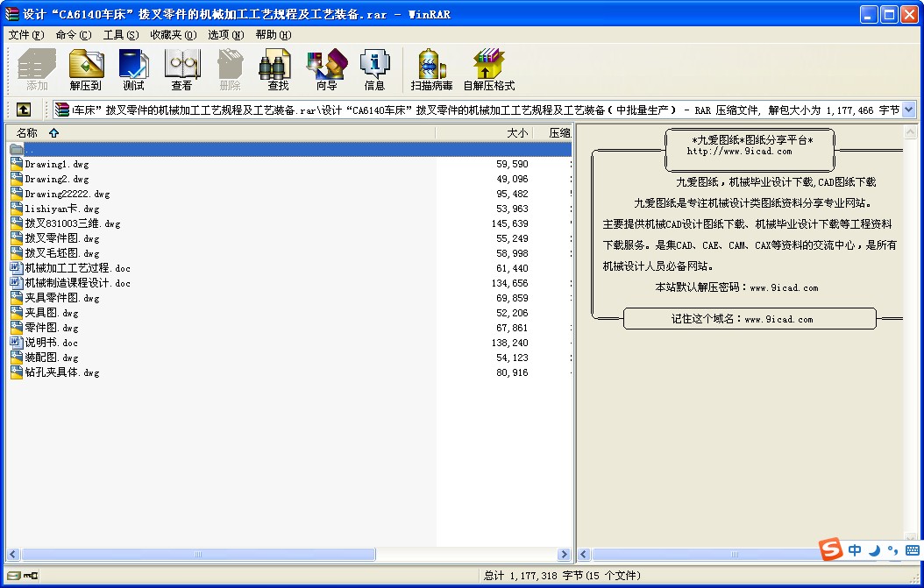The image size is (924, 588).
Task: Click the comment pane left scroll arrow
Action: tap(584, 555)
